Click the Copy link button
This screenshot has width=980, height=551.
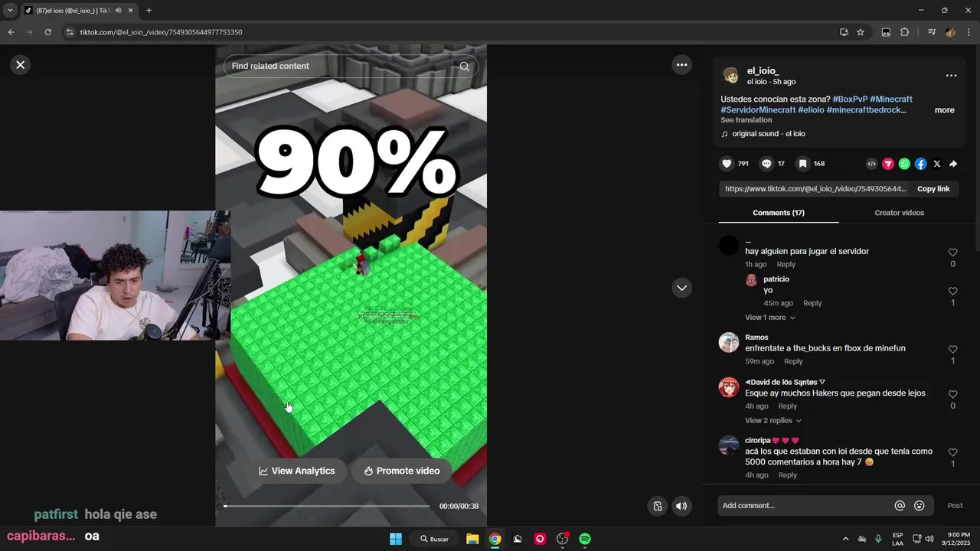click(933, 189)
